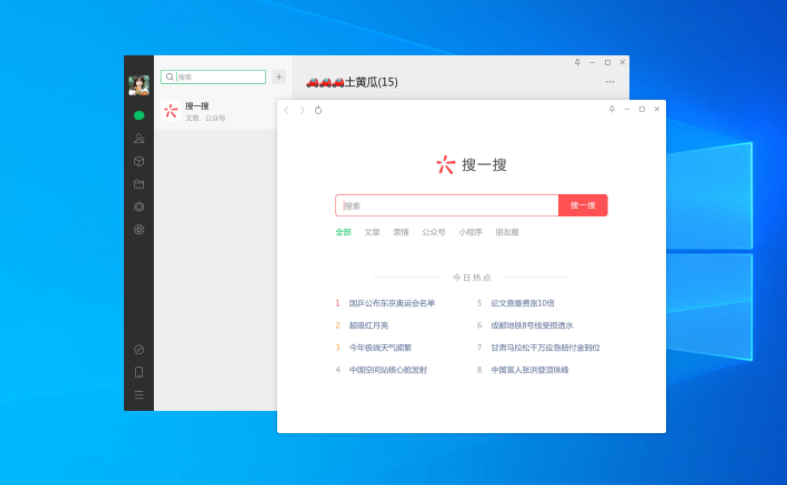Open hot topic 1 国乒公布东京奥运会名单
787x485 pixels.
pos(392,303)
